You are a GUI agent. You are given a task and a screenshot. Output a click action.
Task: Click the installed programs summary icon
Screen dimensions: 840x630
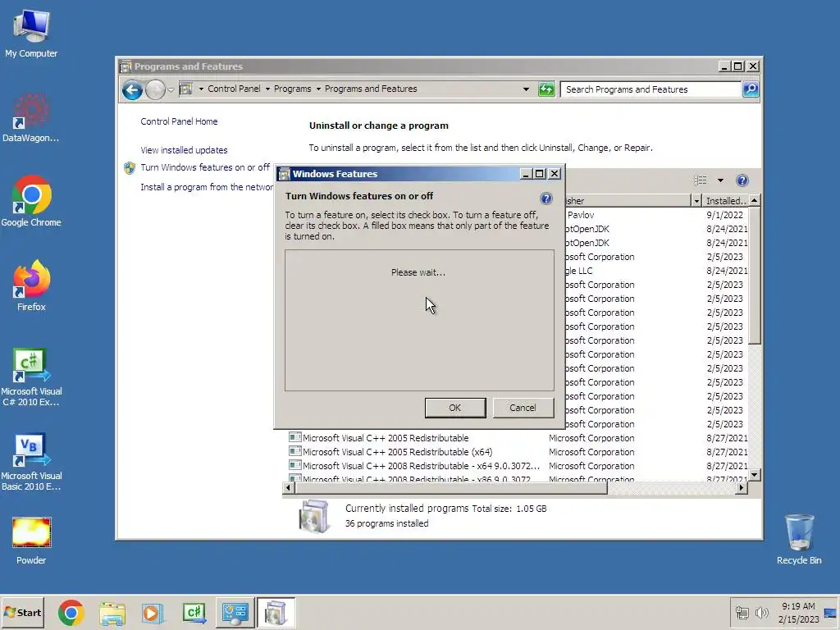313,517
